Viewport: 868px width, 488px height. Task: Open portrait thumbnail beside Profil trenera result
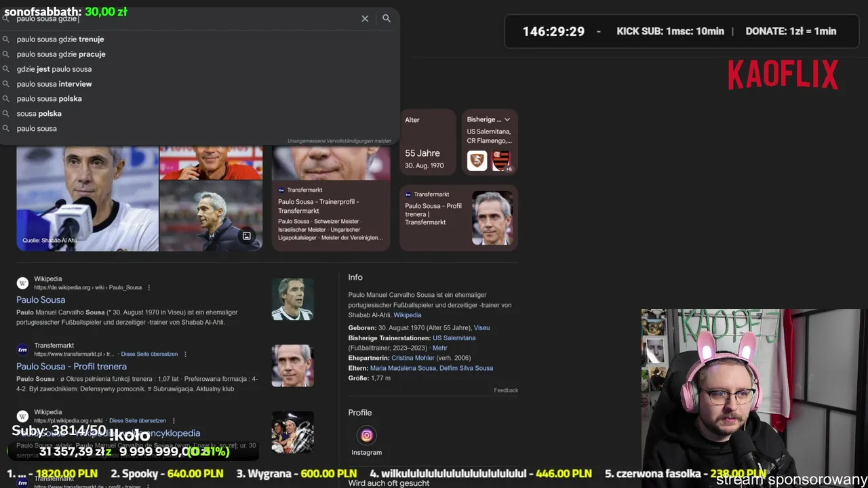[x=293, y=365]
